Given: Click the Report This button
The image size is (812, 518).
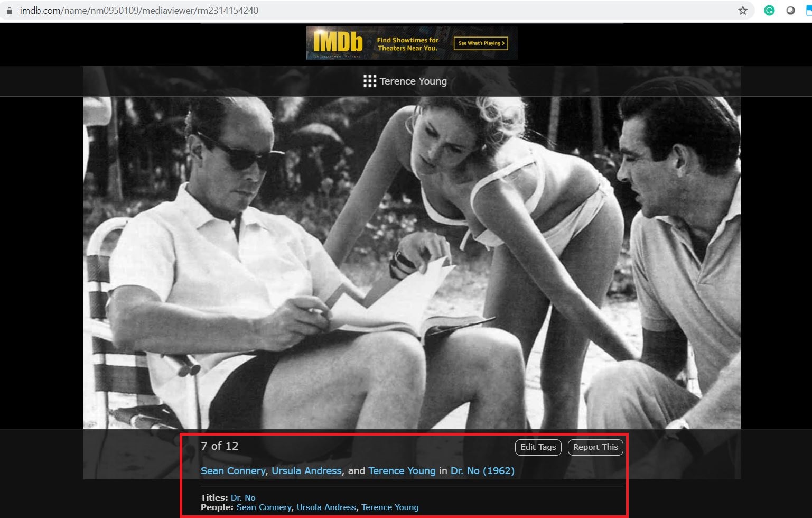Looking at the screenshot, I should point(595,447).
